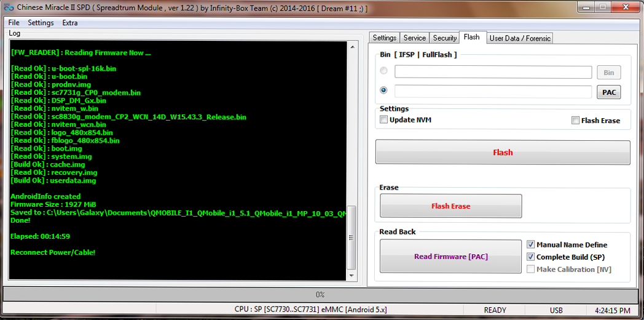Click the CPU info status bar entry

(311, 310)
